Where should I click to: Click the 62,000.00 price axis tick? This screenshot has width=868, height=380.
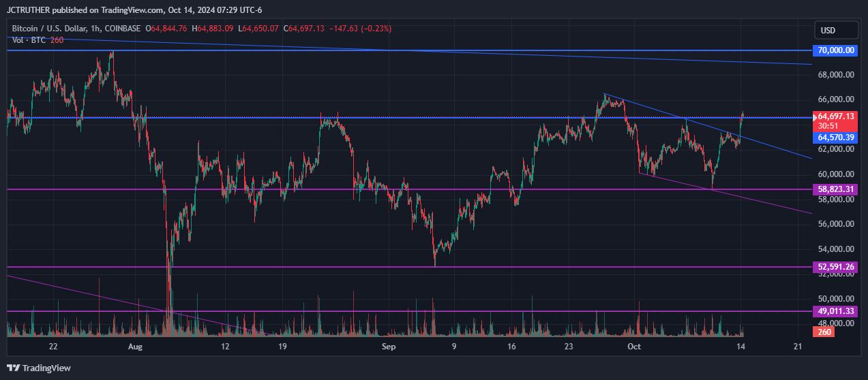(x=835, y=149)
